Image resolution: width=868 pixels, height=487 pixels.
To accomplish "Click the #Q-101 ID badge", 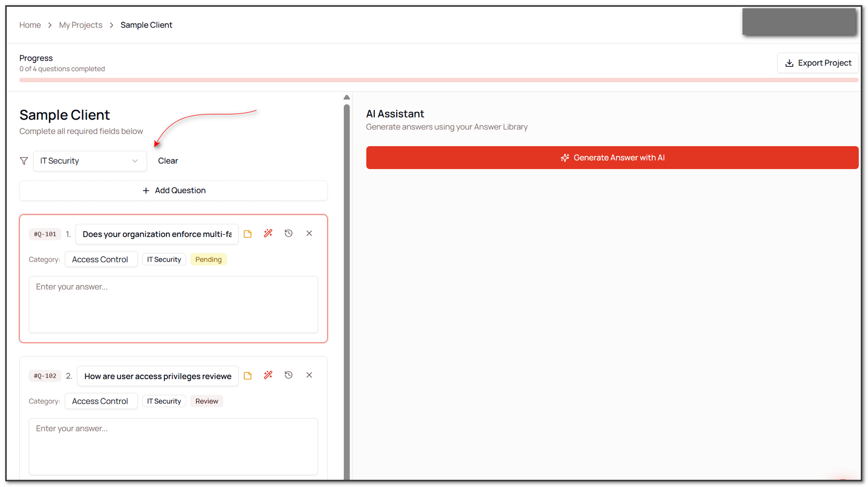I will coord(45,234).
